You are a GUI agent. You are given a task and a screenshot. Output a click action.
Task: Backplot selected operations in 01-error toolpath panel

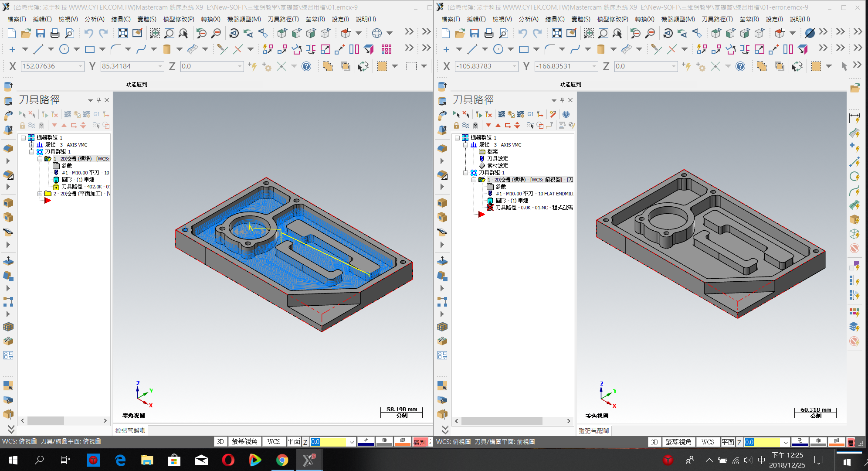point(502,114)
